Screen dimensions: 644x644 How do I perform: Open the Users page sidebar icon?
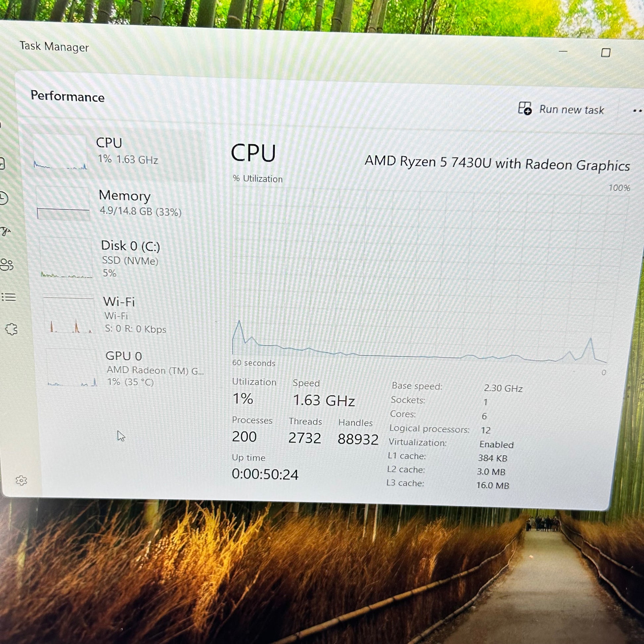tap(6, 264)
